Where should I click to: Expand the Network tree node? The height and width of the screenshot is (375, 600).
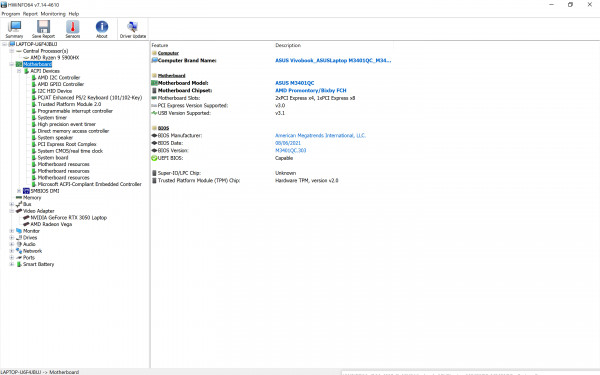11,251
